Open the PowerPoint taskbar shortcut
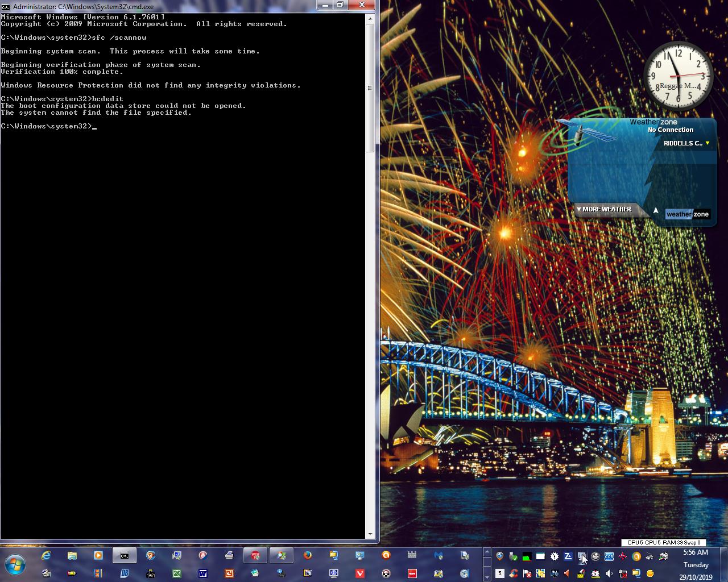This screenshot has width=728, height=582. (229, 573)
